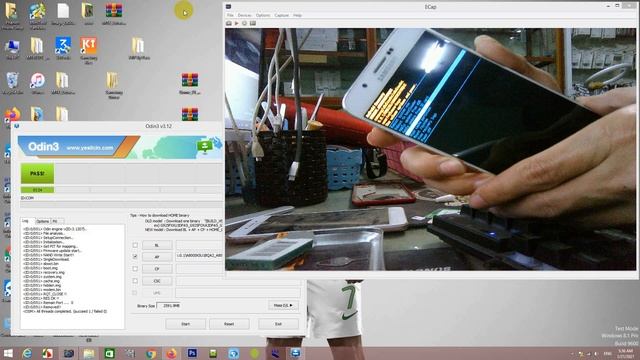Click the 'recovery.img' log line
The height and width of the screenshot is (360, 640).
[44, 272]
